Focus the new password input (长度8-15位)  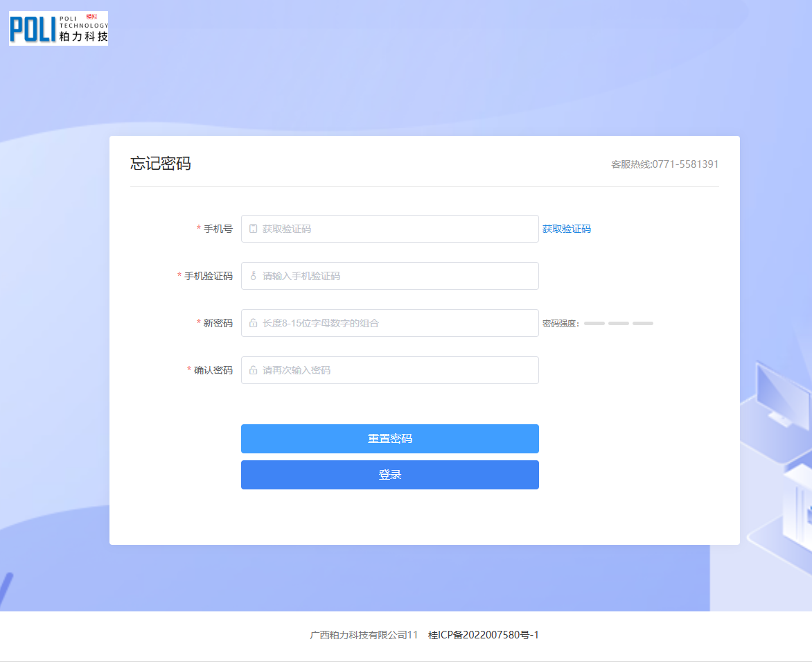pyautogui.click(x=395, y=323)
